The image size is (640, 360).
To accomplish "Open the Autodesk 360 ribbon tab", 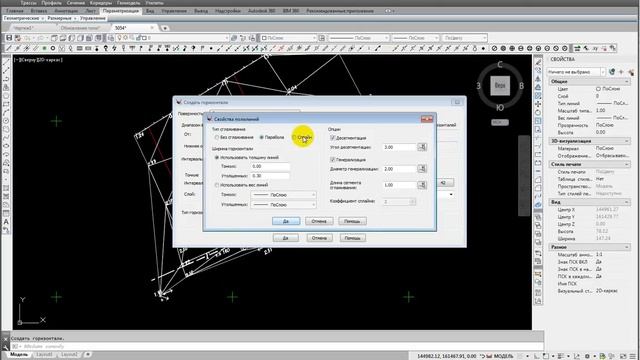I will (x=261, y=11).
